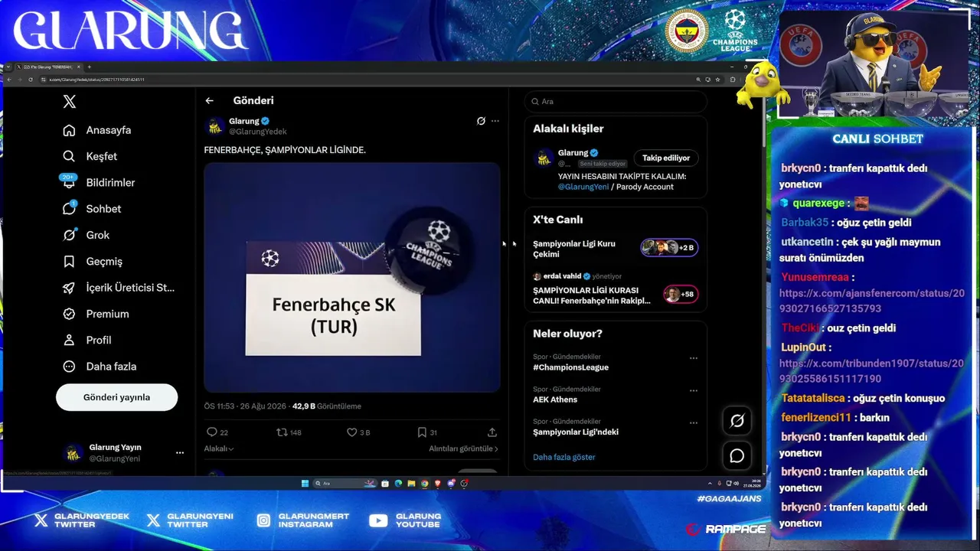Click the Glarung Yayın account avatar
Screen dimensions: 980x551
pos(73,453)
